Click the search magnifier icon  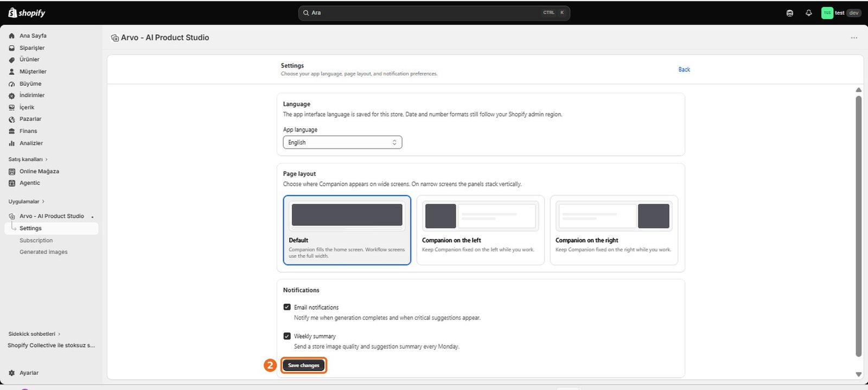[x=306, y=12]
